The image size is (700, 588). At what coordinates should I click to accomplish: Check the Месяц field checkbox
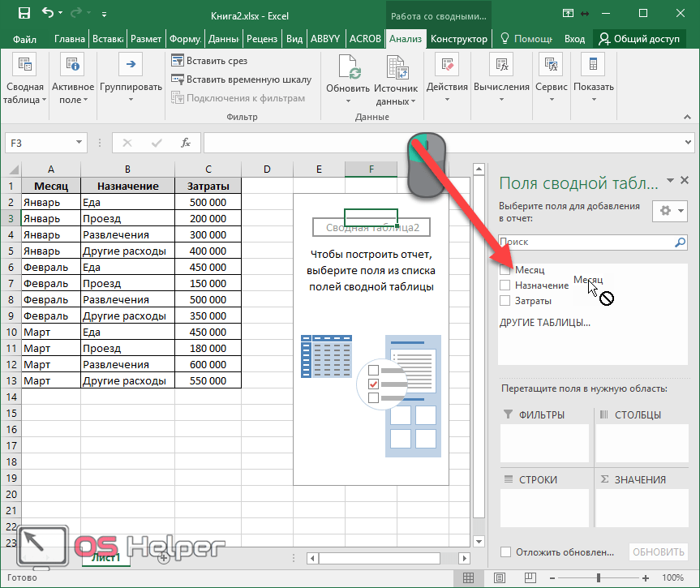(505, 269)
